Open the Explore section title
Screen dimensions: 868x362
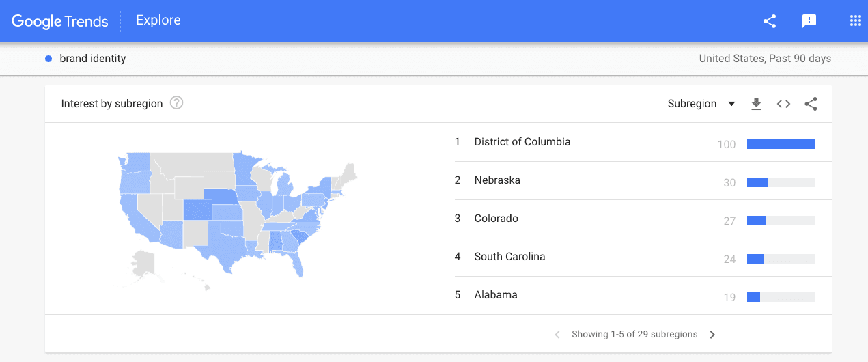coord(158,20)
